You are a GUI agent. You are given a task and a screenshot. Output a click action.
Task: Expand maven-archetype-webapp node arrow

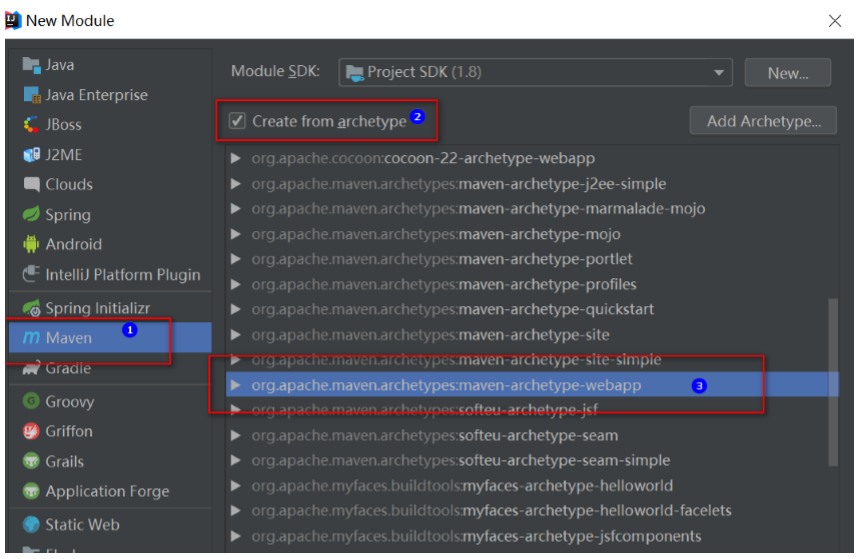(236, 385)
